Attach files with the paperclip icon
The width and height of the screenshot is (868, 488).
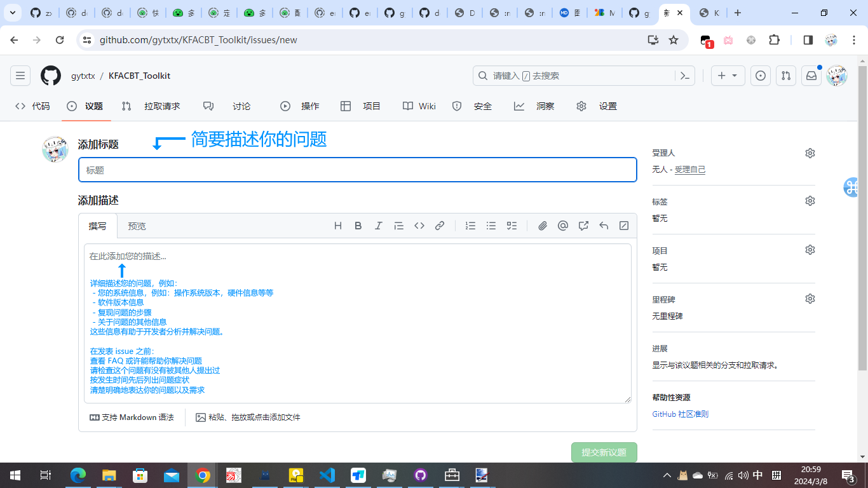543,226
